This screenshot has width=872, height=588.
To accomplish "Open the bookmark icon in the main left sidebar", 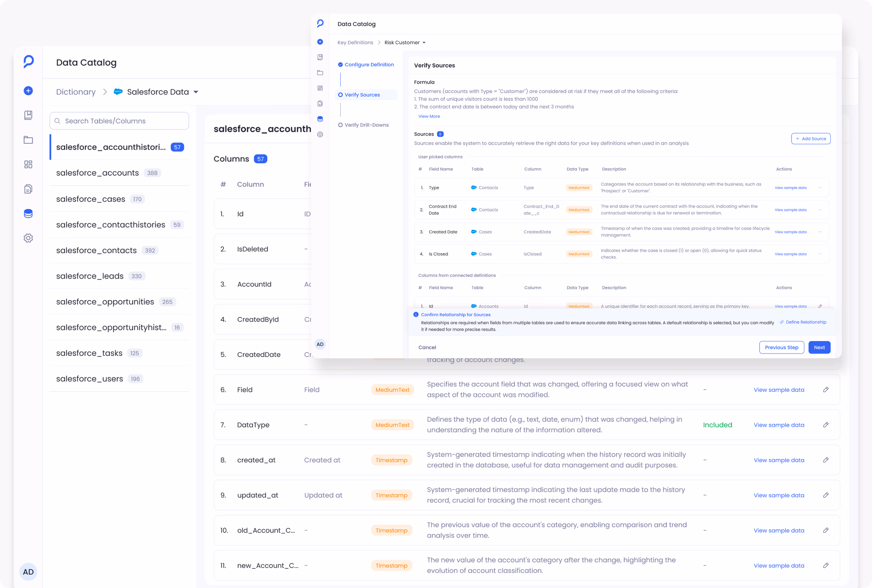I will (28, 115).
